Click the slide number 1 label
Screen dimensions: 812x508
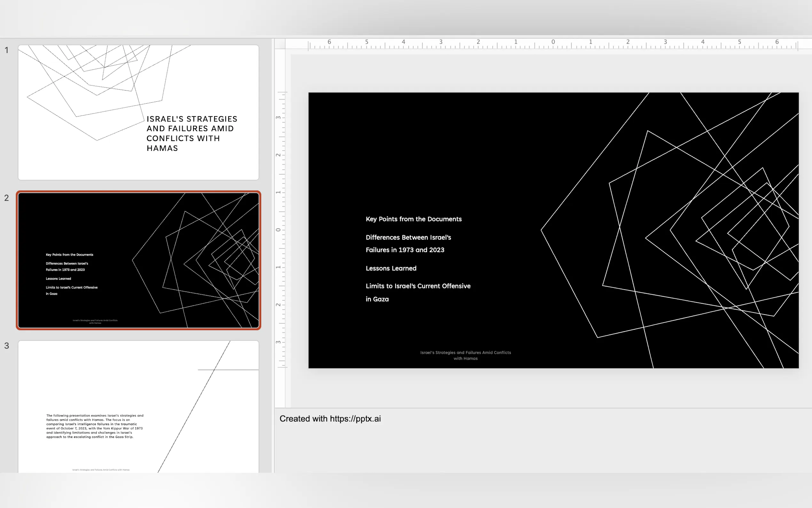pos(6,50)
